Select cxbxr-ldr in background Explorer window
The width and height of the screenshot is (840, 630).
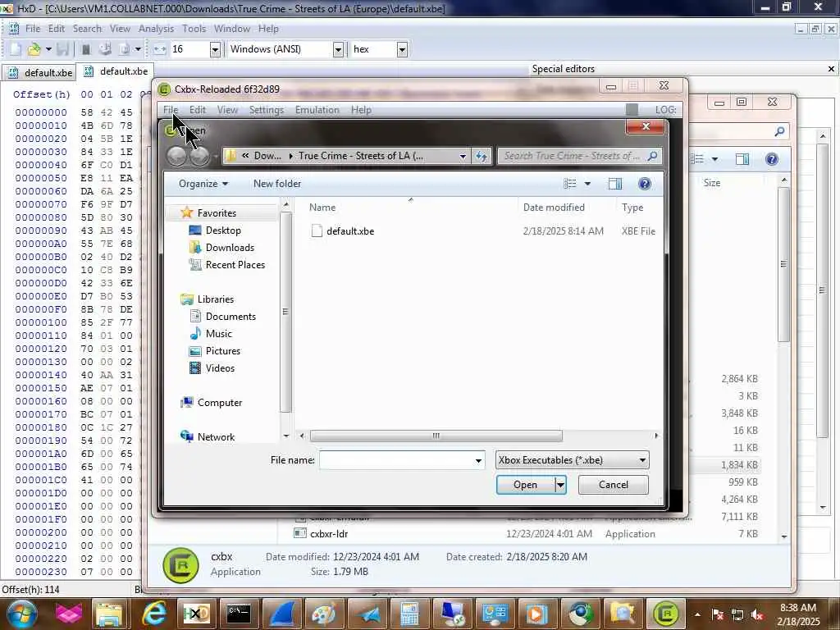click(x=329, y=534)
